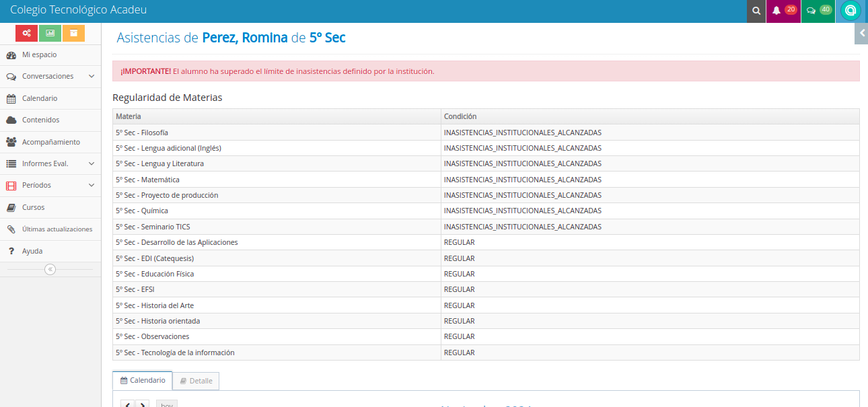Go to Mi espacio
868x407 pixels.
(x=39, y=54)
